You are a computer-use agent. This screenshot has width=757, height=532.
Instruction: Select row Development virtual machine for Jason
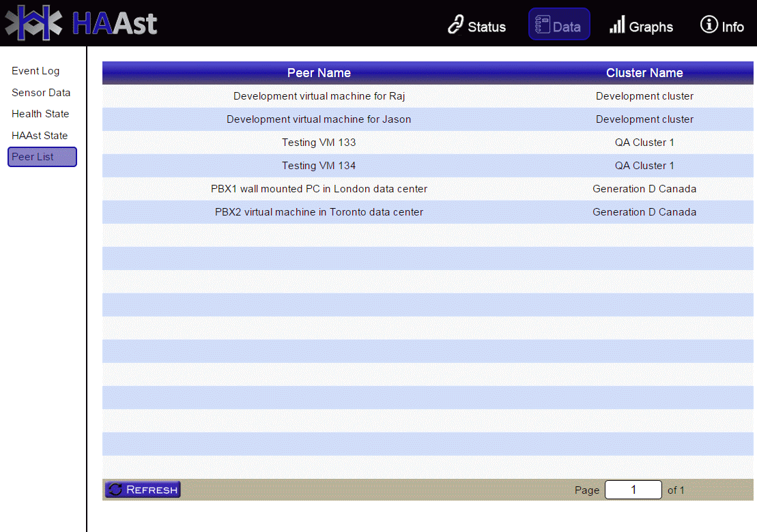click(319, 119)
